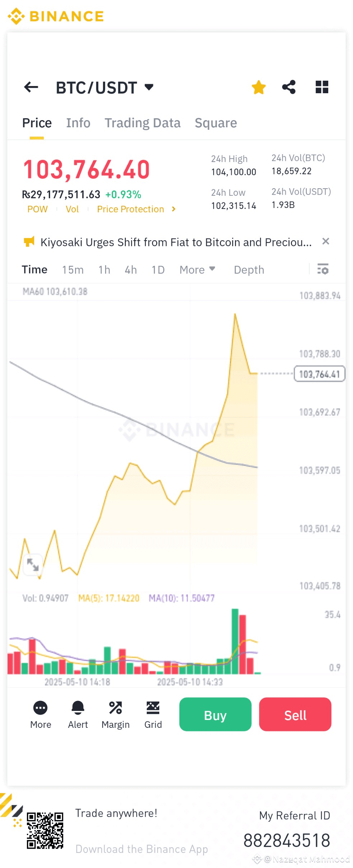
Task: Open the More options icon at bottom
Action: [x=41, y=708]
